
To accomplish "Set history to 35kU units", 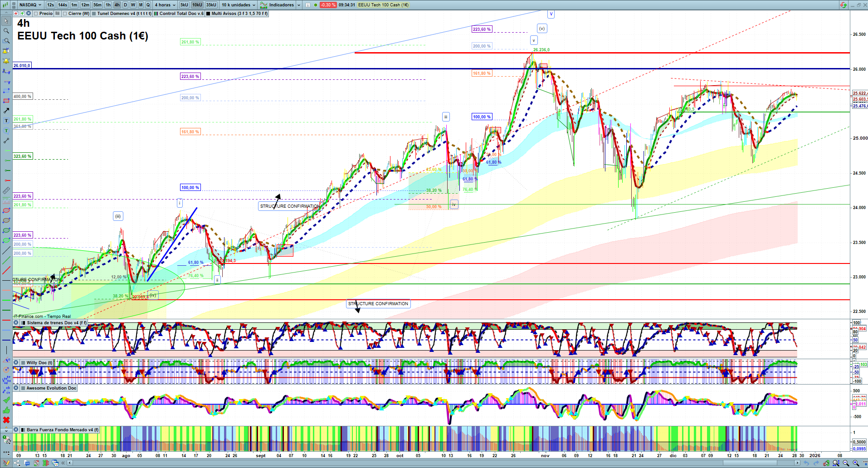I will [211, 5].
